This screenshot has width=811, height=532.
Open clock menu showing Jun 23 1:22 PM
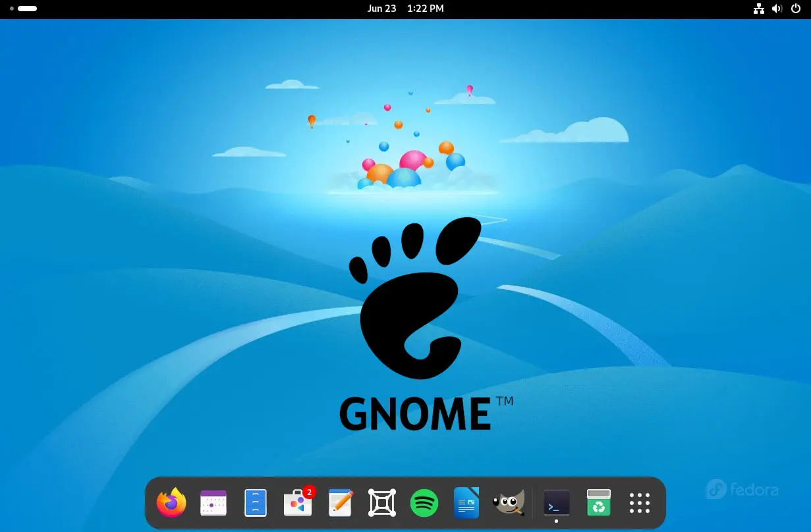tap(405, 9)
